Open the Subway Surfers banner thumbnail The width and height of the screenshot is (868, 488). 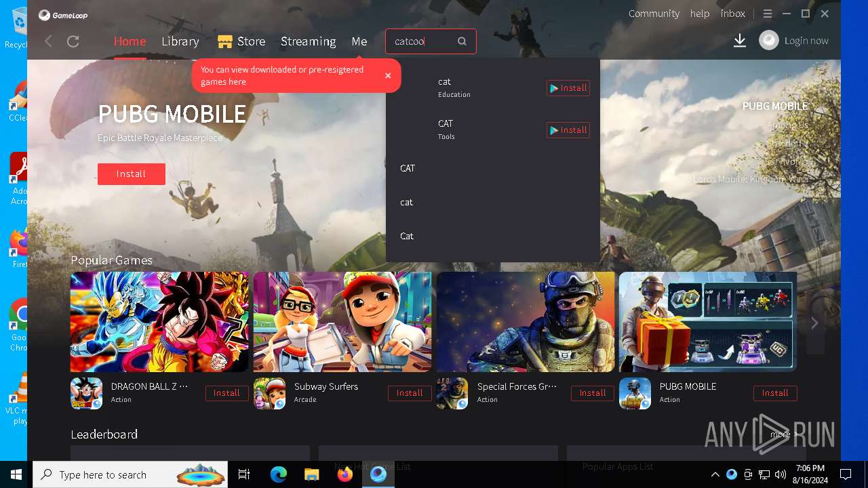click(342, 322)
